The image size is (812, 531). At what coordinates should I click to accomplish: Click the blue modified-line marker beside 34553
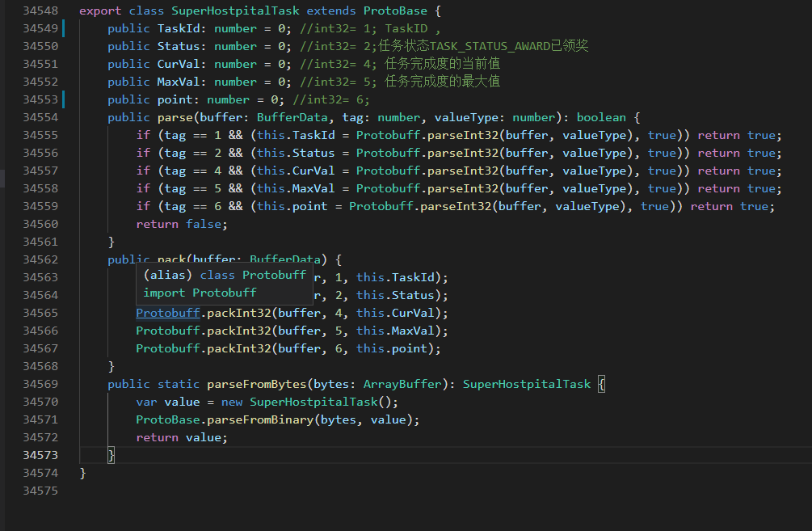tap(64, 99)
